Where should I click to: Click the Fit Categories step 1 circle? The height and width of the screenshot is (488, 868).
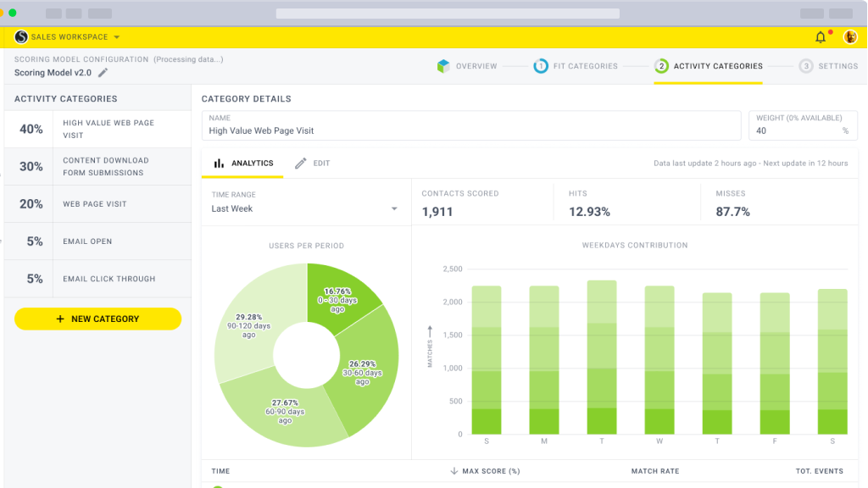[x=540, y=66]
